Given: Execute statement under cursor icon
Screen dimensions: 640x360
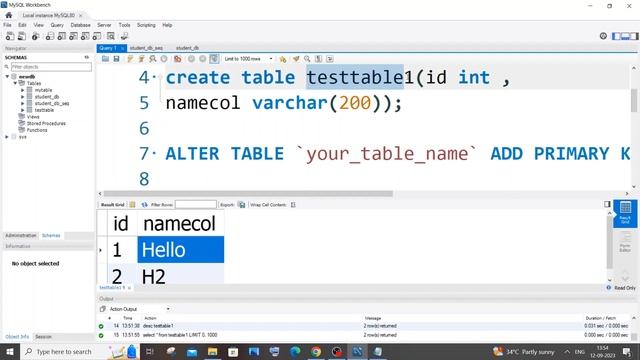Looking at the screenshot, I should (142, 59).
